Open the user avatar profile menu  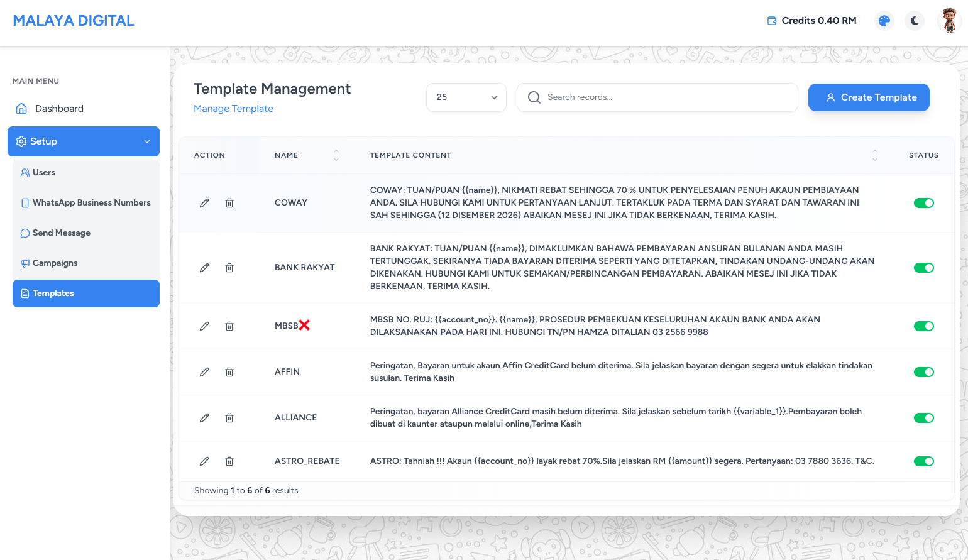949,21
